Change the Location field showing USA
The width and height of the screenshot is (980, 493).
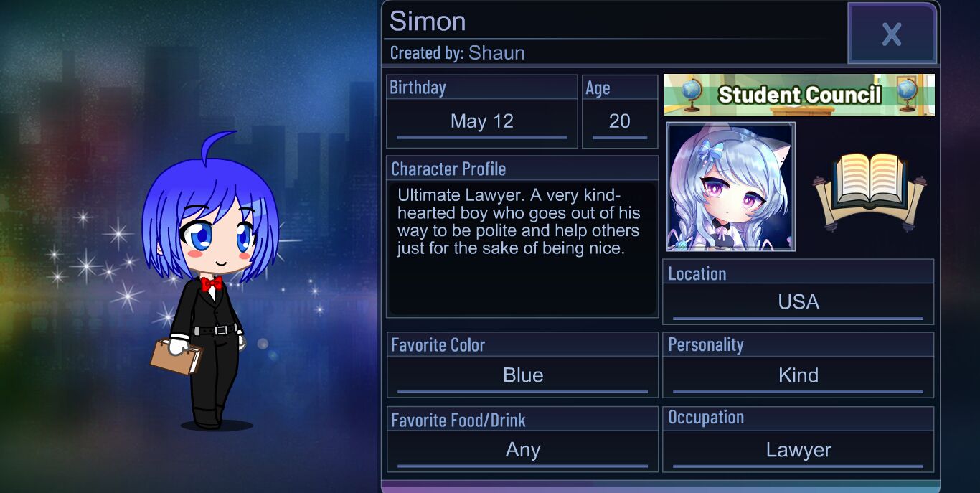click(798, 302)
